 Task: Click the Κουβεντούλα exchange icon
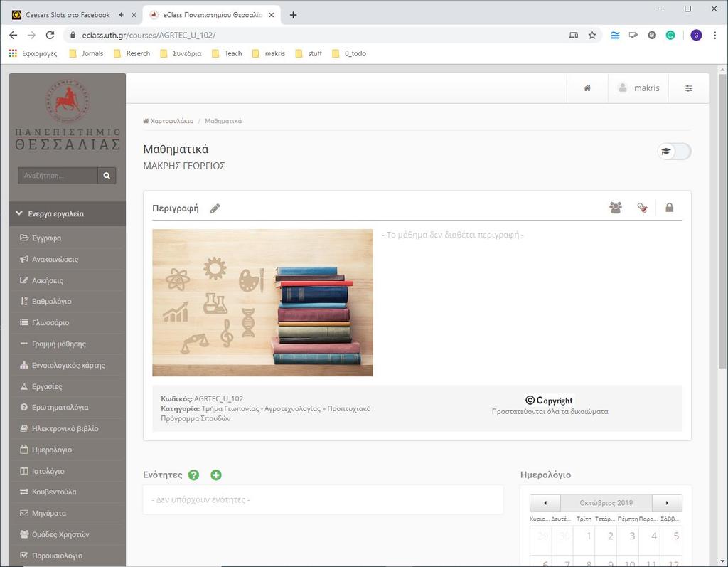tap(24, 492)
